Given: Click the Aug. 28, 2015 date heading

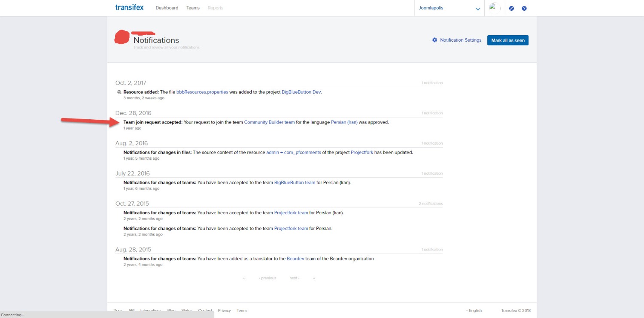Looking at the screenshot, I should click(134, 249).
